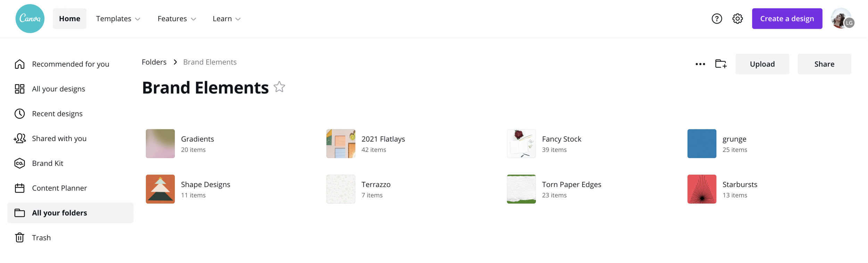This screenshot has width=868, height=263.
Task: Click the Create a design button
Action: click(787, 19)
